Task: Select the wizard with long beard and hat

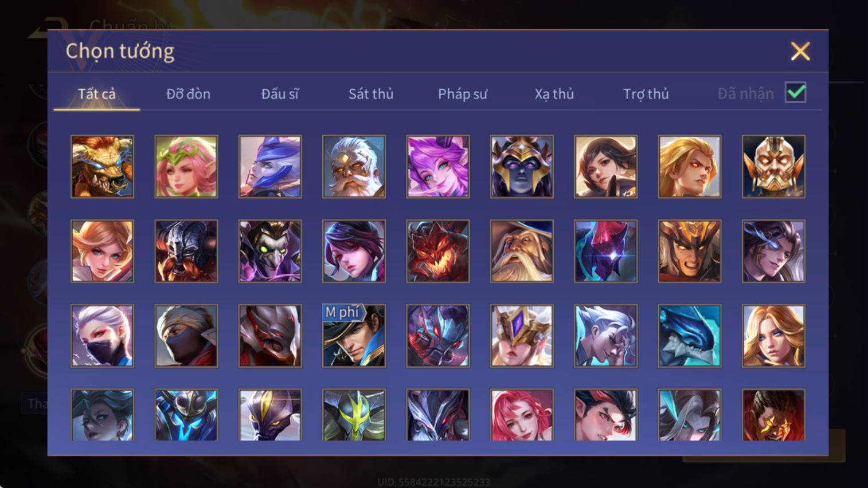Action: 522,251
